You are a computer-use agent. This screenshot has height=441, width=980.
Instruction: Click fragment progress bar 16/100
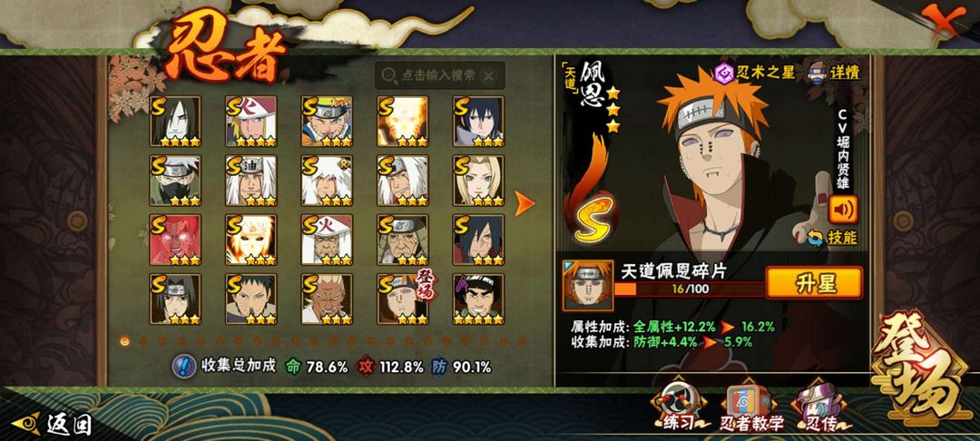point(690,289)
